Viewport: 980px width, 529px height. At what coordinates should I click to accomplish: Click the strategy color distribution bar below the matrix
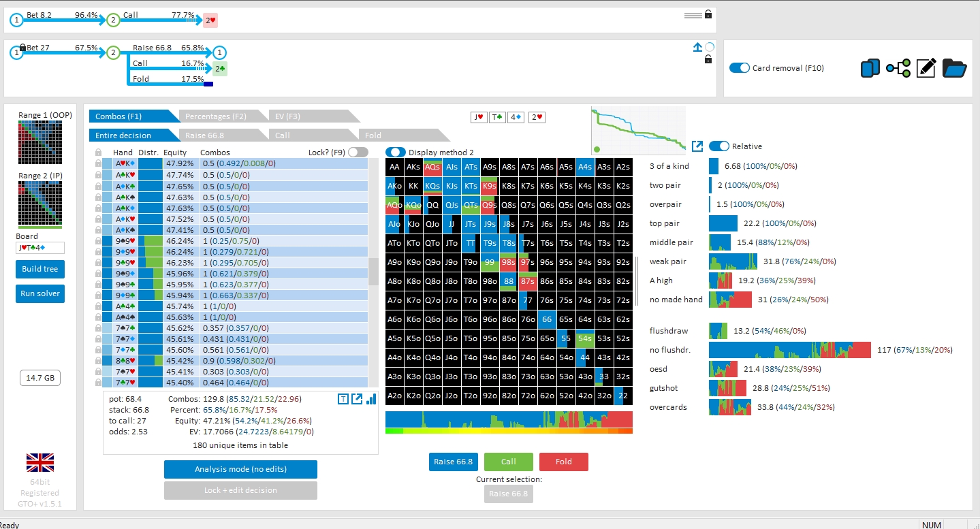(509, 419)
